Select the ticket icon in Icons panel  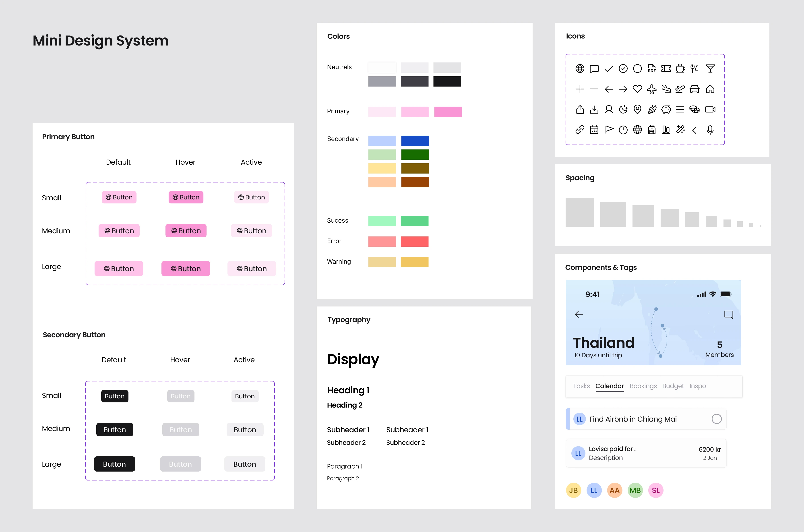click(x=666, y=68)
